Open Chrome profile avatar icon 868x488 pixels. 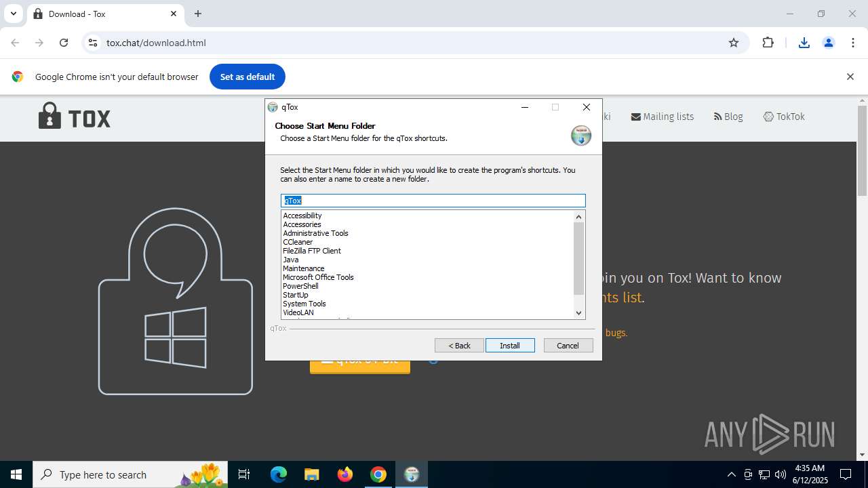829,43
